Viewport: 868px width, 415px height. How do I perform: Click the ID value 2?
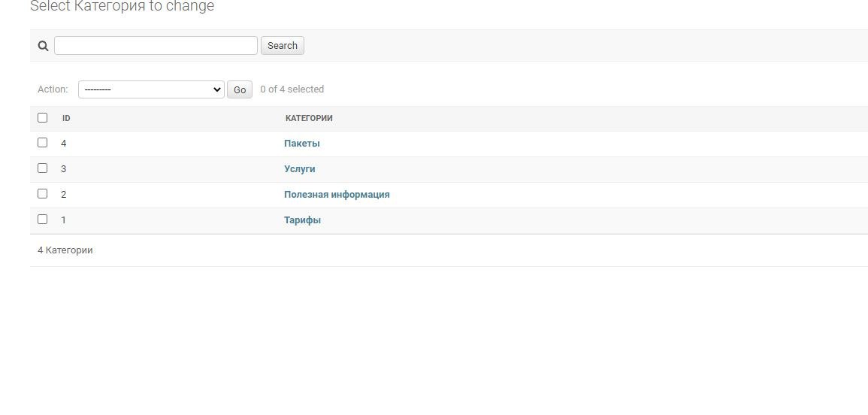click(64, 195)
